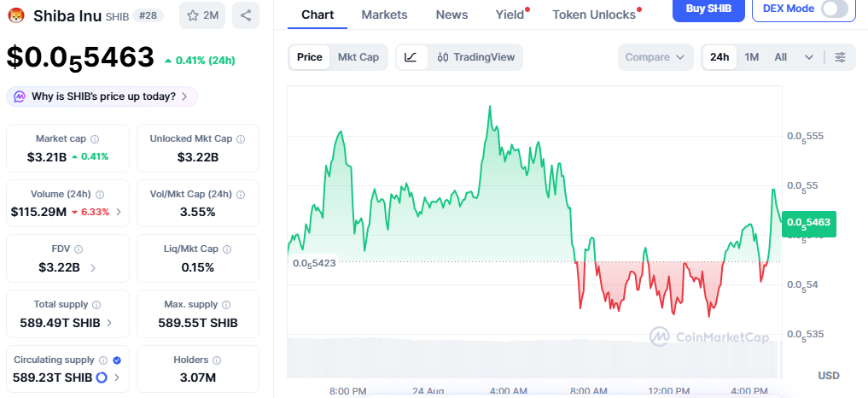Set chart range to 1M
The height and width of the screenshot is (398, 868).
click(x=751, y=57)
